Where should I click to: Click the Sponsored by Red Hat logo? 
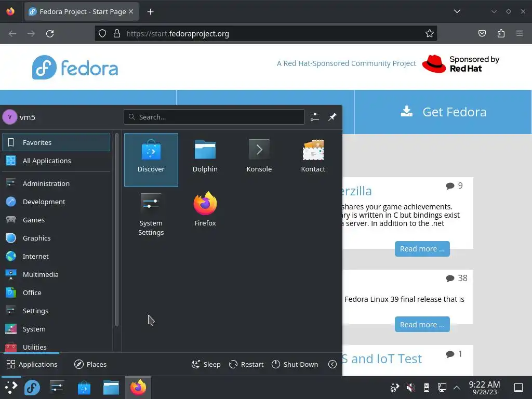click(x=460, y=64)
